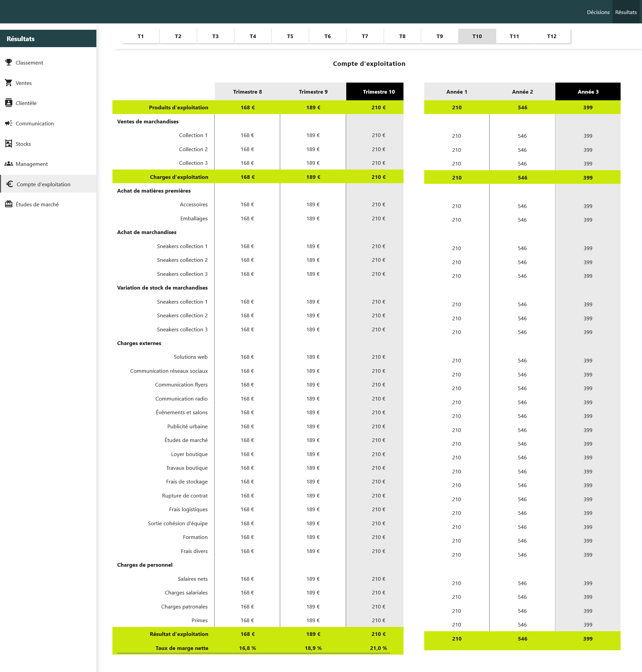Click the Charges d'exploitation row label
Screen dimensions: 642x672
tap(179, 177)
